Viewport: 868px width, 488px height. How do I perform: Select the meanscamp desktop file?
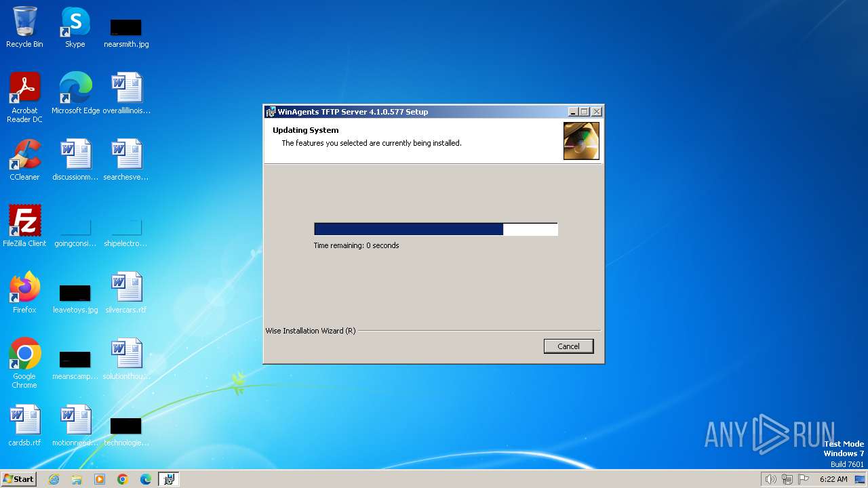75,365
